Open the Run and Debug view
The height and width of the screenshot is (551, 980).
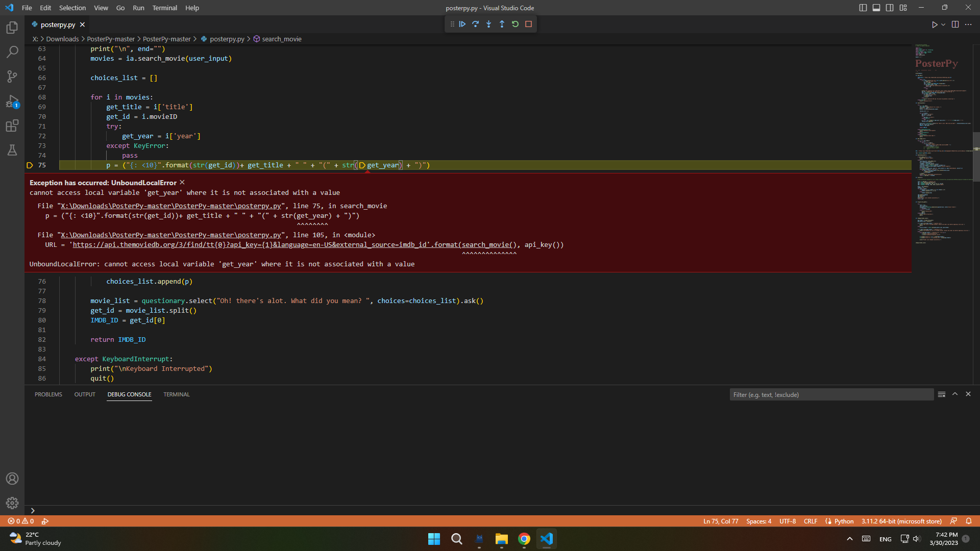(x=12, y=102)
